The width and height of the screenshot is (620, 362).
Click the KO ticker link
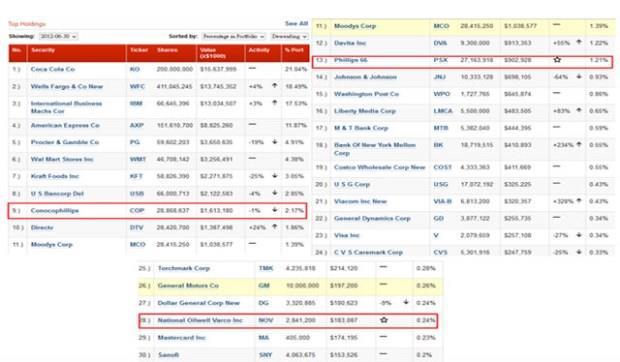(134, 69)
